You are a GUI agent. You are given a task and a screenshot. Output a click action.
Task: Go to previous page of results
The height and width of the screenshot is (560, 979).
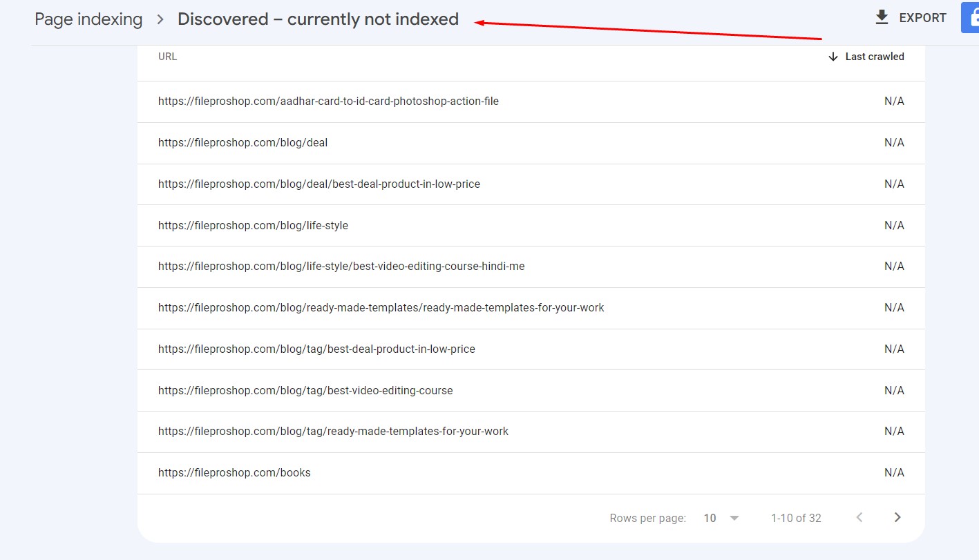coord(859,518)
